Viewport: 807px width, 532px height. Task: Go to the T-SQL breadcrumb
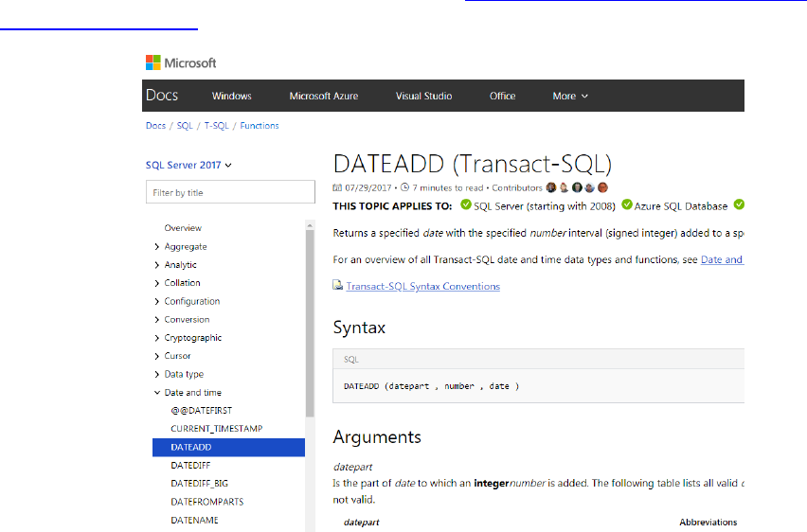pyautogui.click(x=216, y=126)
